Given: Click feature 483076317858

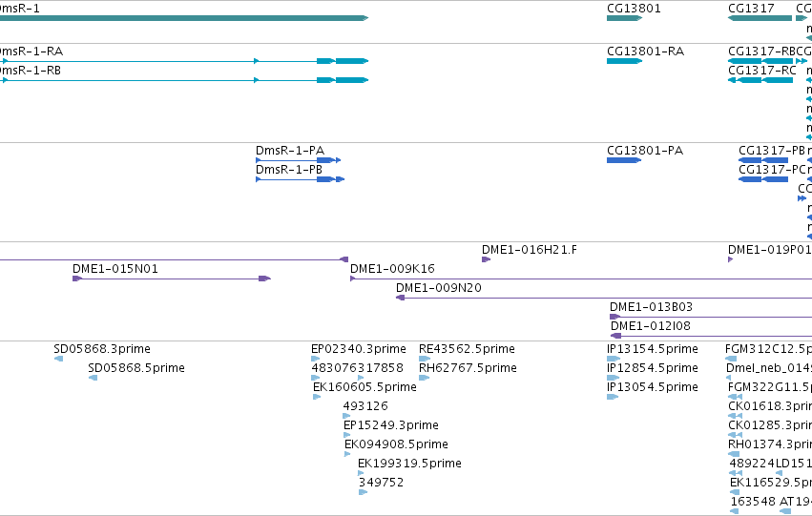Looking at the screenshot, I should pyautogui.click(x=316, y=378).
